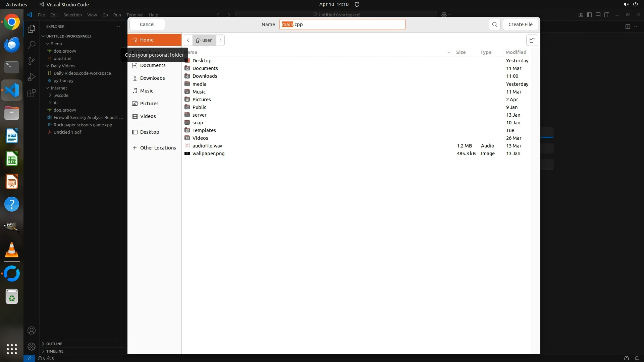Open the Terminal menu
Image resolution: width=644 pixels, height=362 pixels.
click(135, 15)
